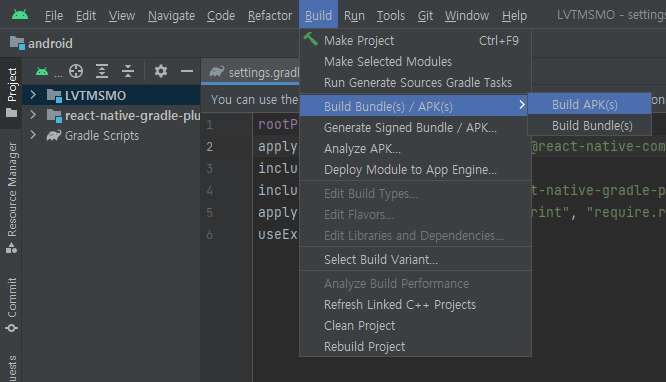Toggle the Project tool window tab
This screenshot has height=382, width=666.
pos(12,92)
